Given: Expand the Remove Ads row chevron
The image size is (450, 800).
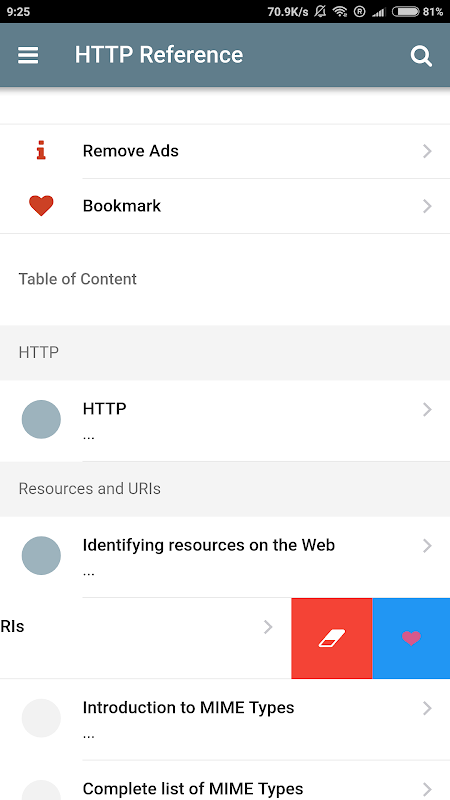Looking at the screenshot, I should 428,151.
